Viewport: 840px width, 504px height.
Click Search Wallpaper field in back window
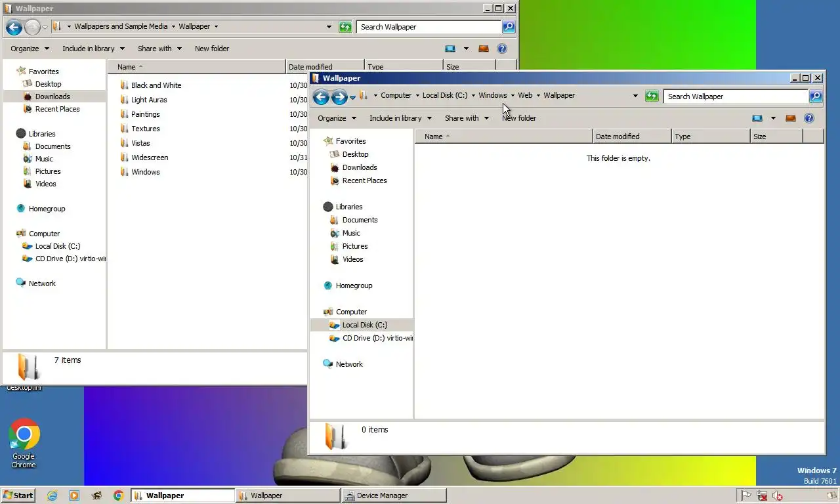pos(428,27)
